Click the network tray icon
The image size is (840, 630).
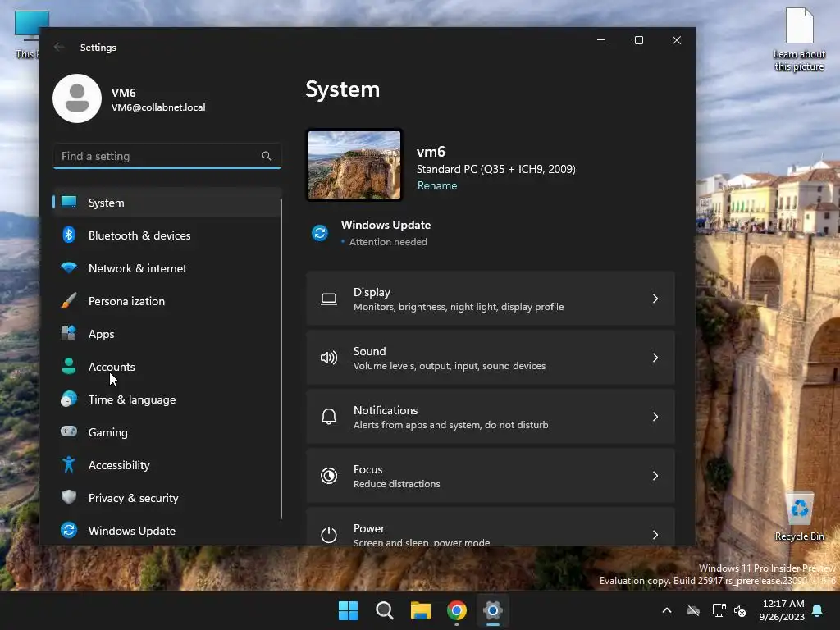pos(719,610)
